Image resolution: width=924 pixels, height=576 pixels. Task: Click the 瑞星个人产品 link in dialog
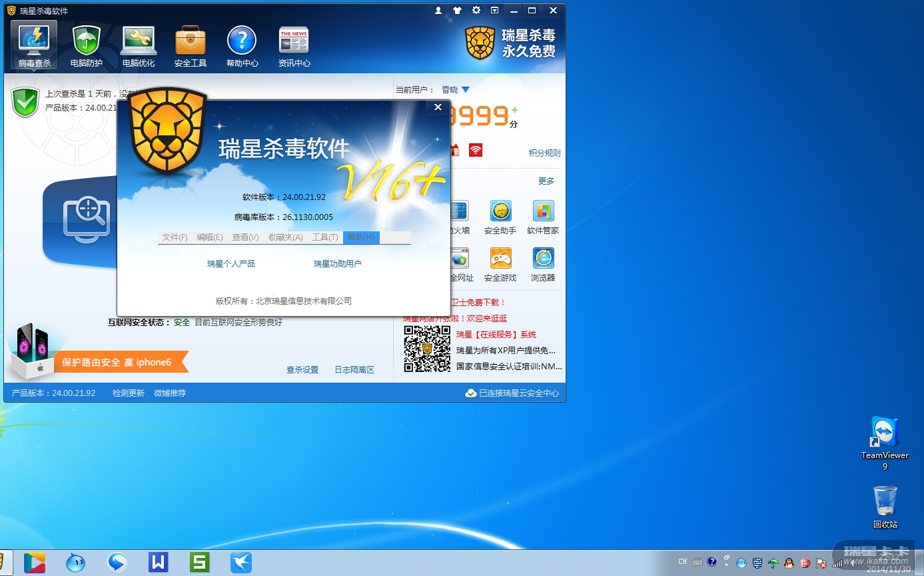[231, 264]
